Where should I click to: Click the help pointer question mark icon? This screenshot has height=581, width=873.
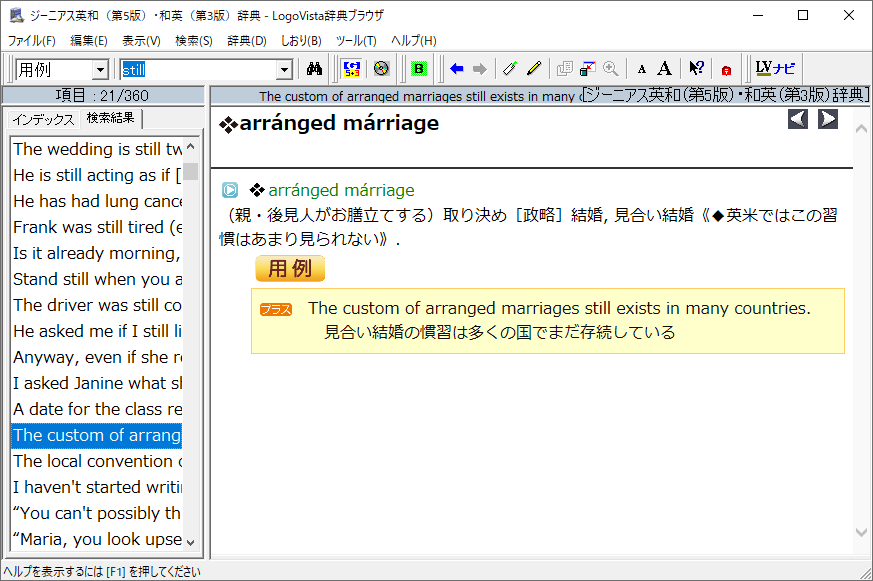(696, 69)
